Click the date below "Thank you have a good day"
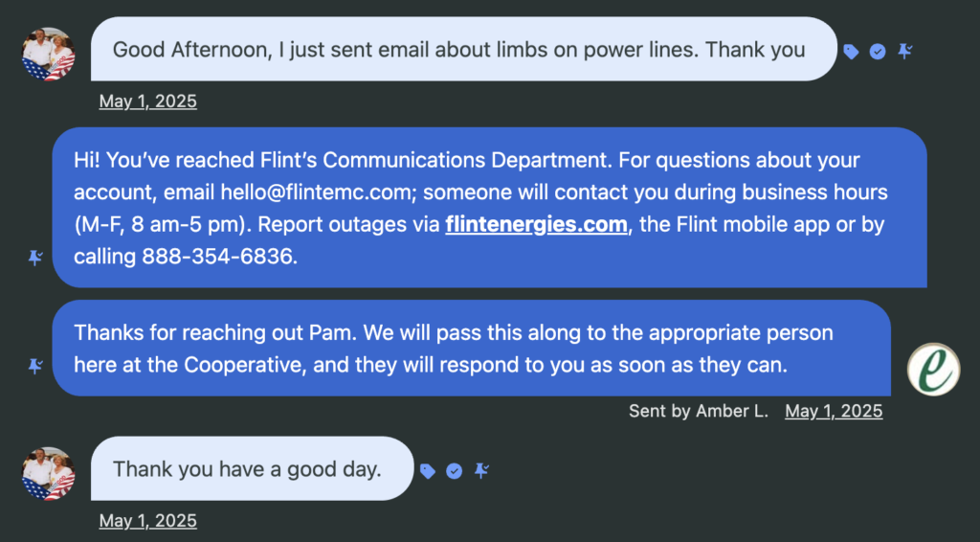Screen dimensions: 980x542 click(147, 521)
